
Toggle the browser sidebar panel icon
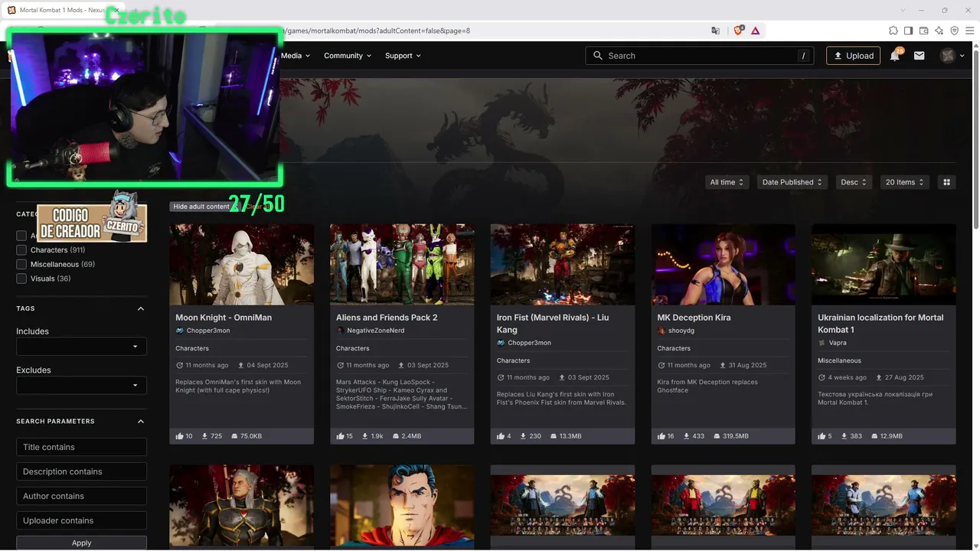tap(909, 31)
